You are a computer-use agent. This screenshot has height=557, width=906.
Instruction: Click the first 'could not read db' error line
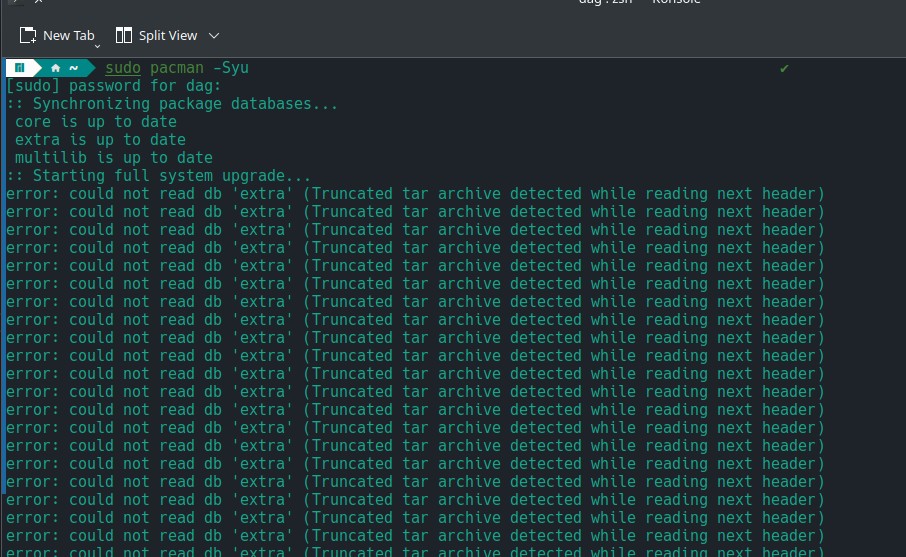point(415,194)
